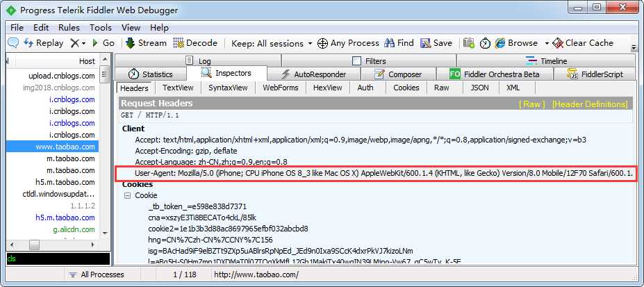This screenshot has width=644, height=287.
Task: Click the session list scroll down arrow
Action: (x=105, y=233)
